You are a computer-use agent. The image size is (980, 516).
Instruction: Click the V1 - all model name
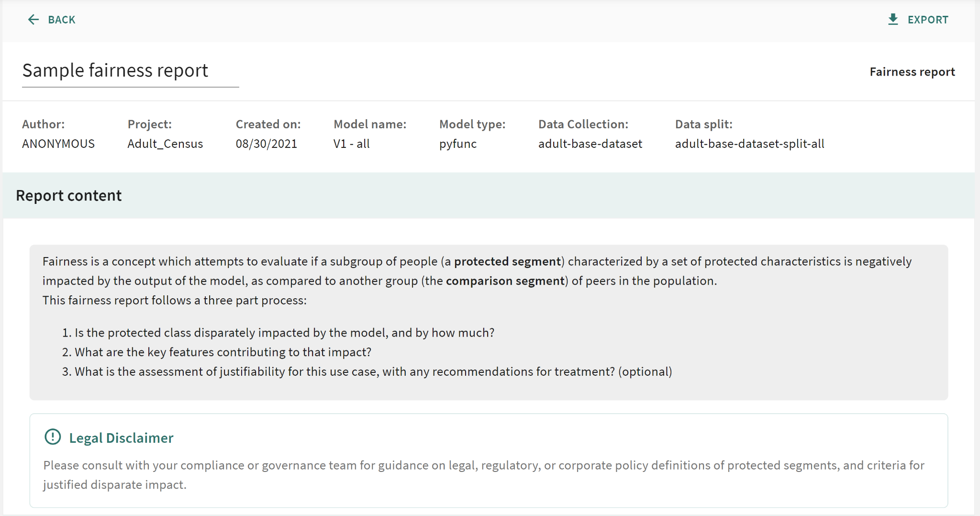(x=351, y=144)
